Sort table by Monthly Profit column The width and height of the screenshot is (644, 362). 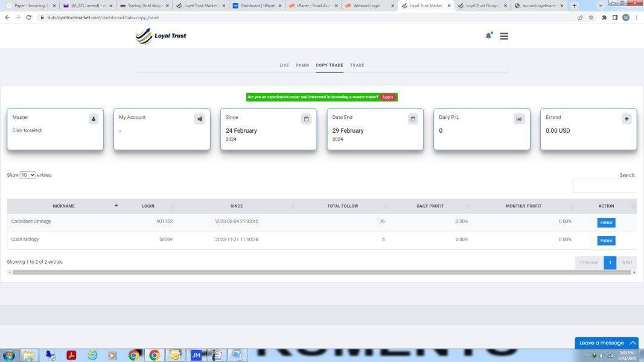[524, 206]
